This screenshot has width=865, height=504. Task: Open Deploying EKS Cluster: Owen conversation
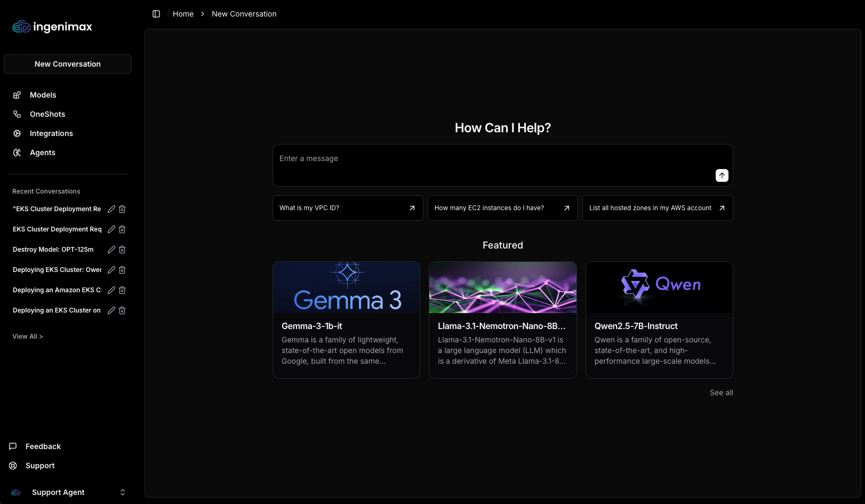pyautogui.click(x=57, y=270)
